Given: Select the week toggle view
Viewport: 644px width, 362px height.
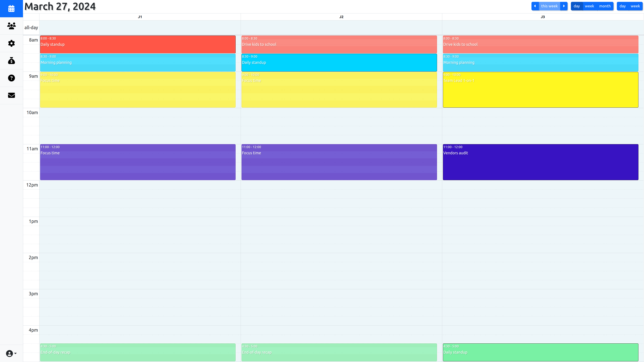Looking at the screenshot, I should click(x=635, y=6).
